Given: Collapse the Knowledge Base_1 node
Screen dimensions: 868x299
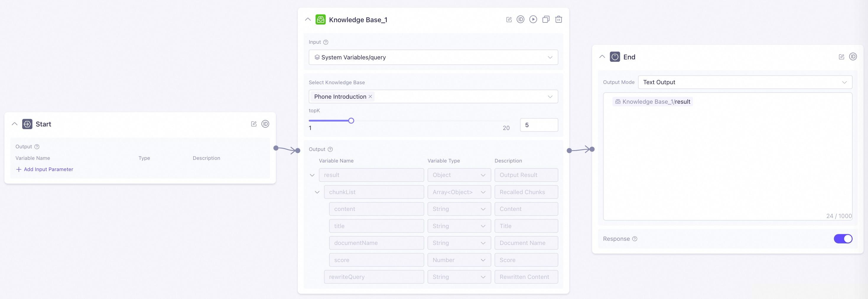Looking at the screenshot, I should pyautogui.click(x=308, y=19).
